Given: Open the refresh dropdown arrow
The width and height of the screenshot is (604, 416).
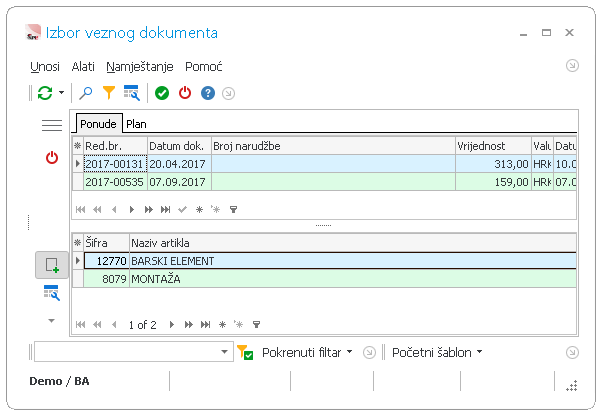Looking at the screenshot, I should pos(61,93).
